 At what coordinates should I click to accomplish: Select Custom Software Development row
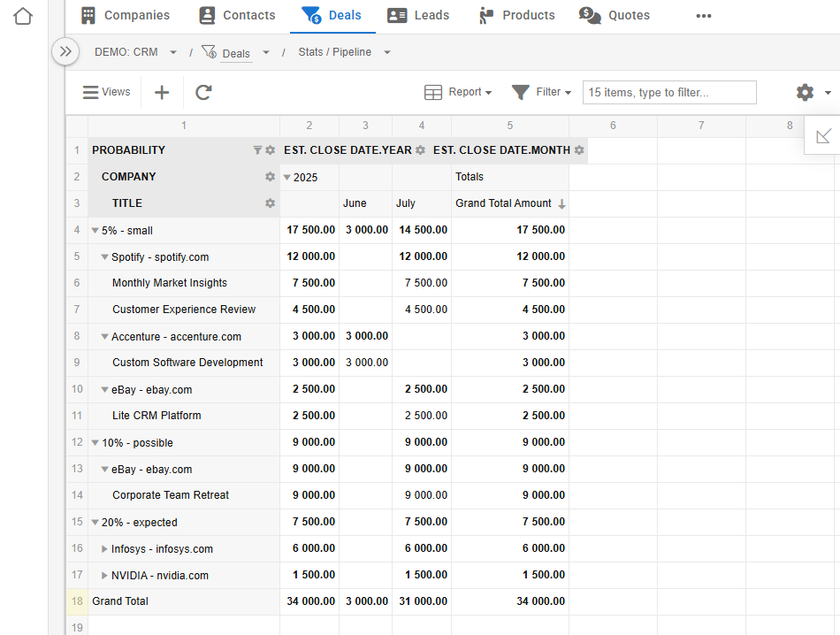click(187, 363)
